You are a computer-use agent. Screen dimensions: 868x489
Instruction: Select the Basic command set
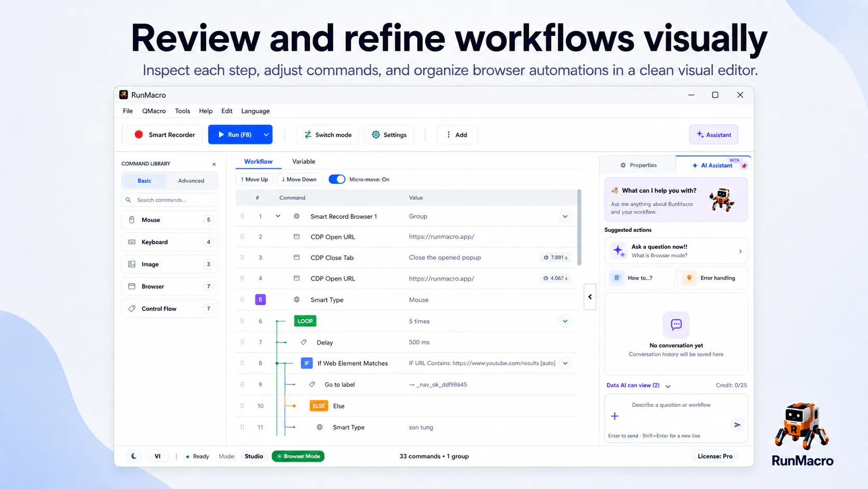(x=144, y=181)
